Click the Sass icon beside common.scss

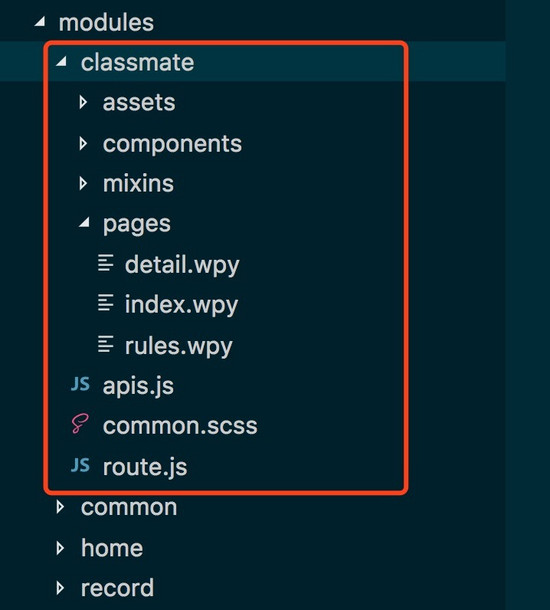80,424
